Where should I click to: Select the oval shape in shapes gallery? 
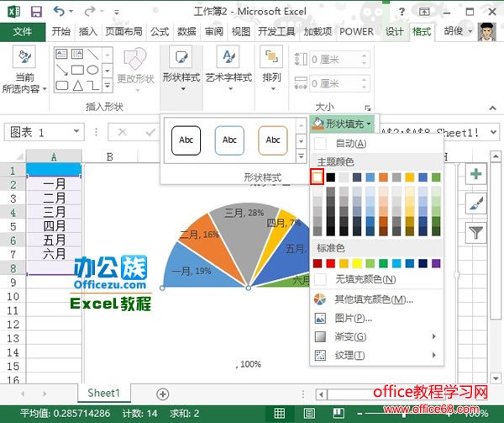(x=93, y=70)
